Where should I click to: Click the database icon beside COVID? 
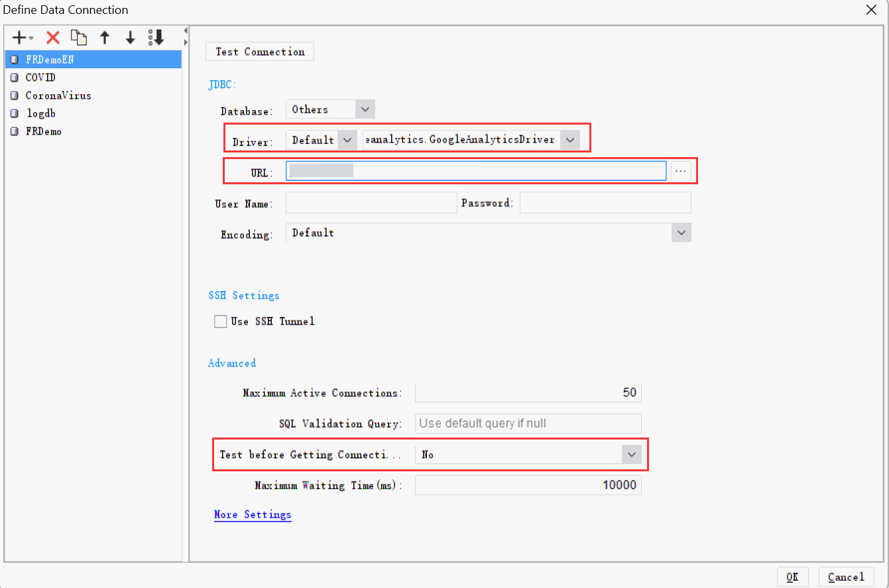pyautogui.click(x=15, y=78)
